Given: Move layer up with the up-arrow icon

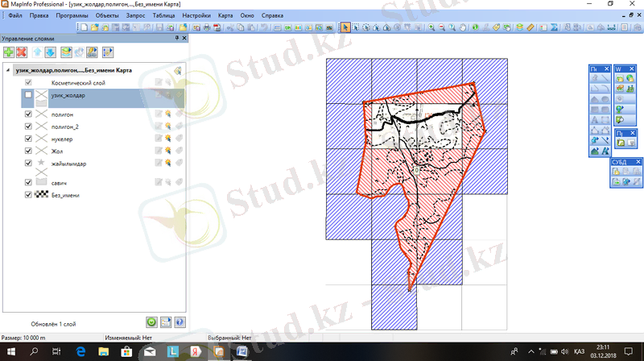Looking at the screenshot, I should [x=38, y=52].
